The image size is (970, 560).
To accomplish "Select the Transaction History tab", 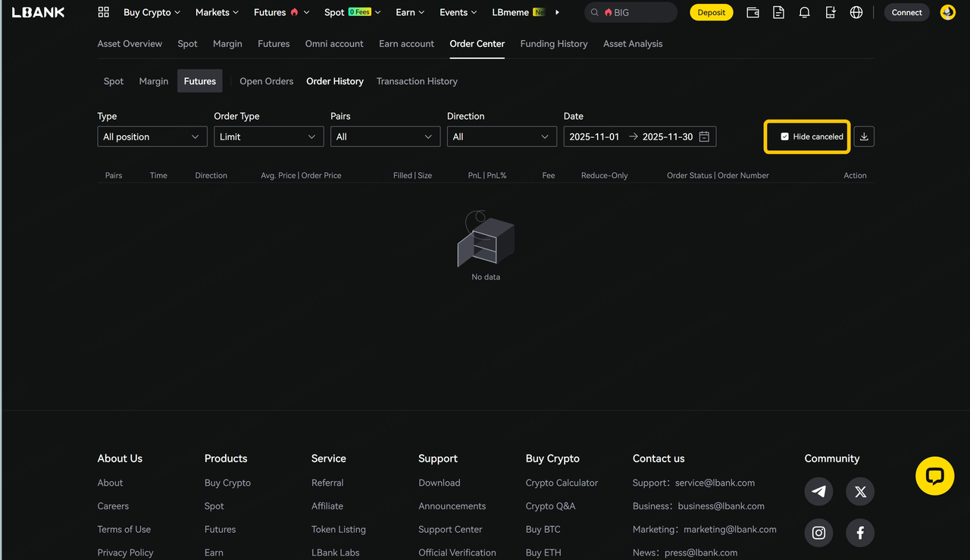I will [x=417, y=81].
